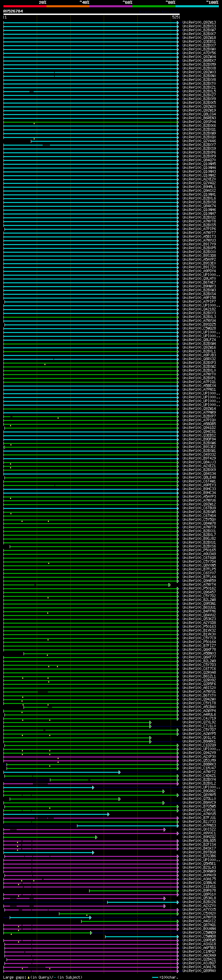Select hit UniRef100_A2XEZ0
The width and height of the screenshot is (222, 980).
point(199,179)
